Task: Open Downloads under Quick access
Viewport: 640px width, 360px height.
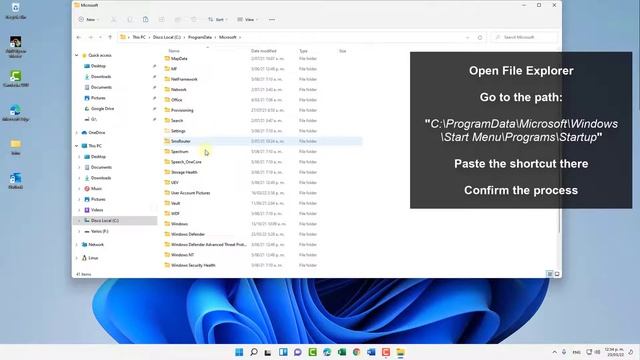Action: (101, 76)
